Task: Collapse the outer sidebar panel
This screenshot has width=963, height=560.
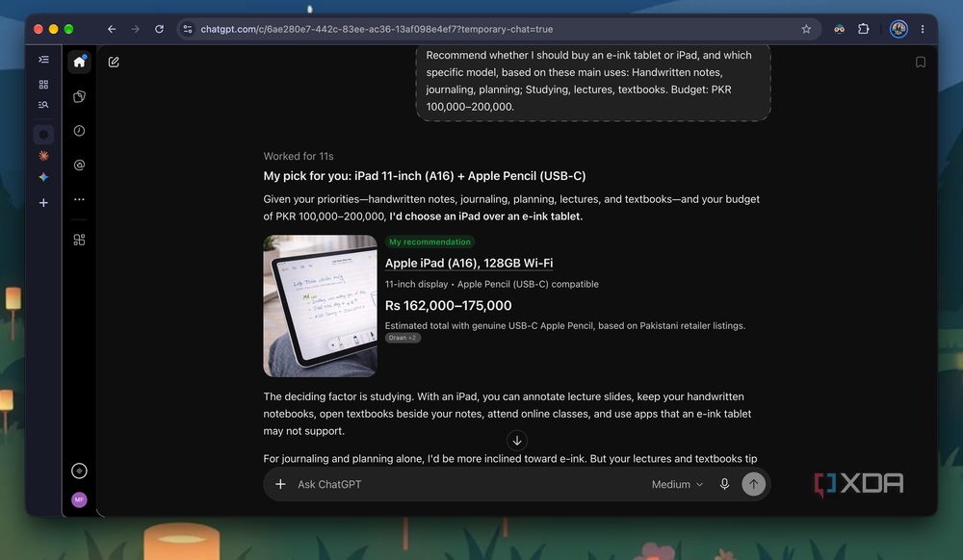Action: [43, 60]
